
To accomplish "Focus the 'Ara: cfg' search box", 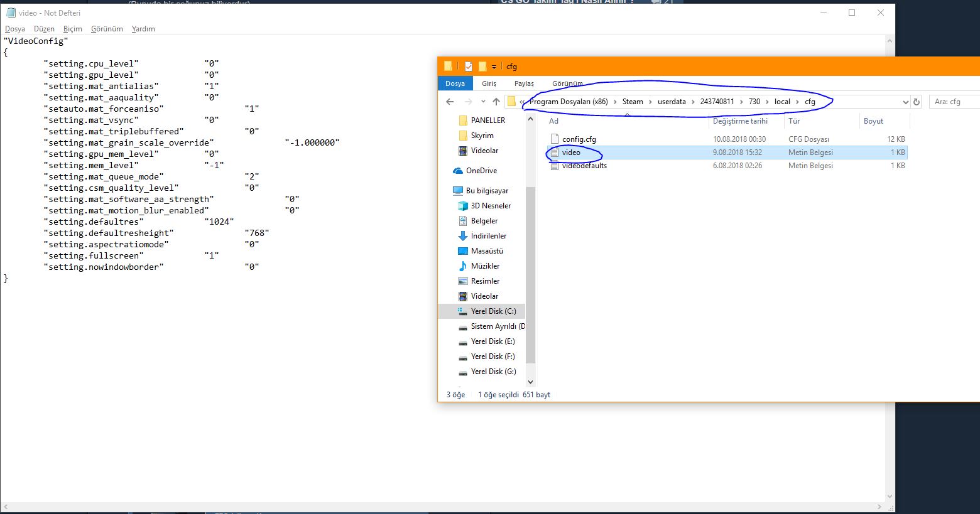I will 954,102.
